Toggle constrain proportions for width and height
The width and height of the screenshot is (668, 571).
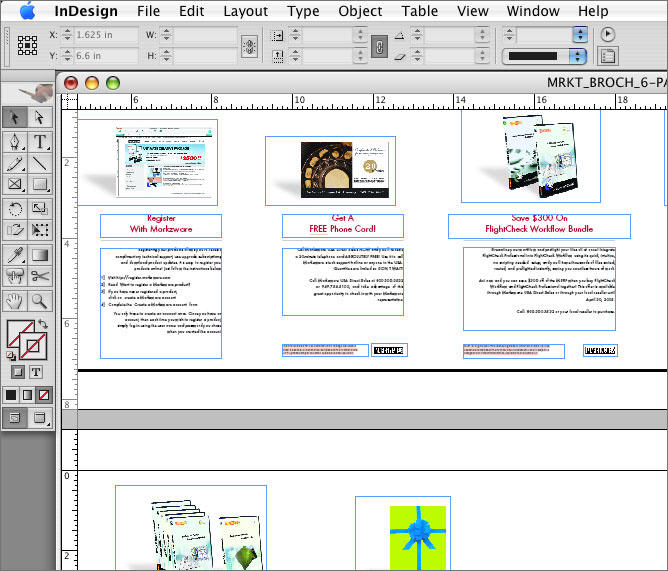(250, 46)
